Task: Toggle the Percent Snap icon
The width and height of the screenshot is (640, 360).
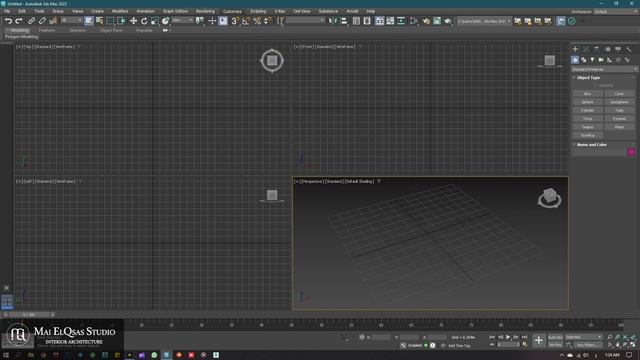Action: coord(257,21)
